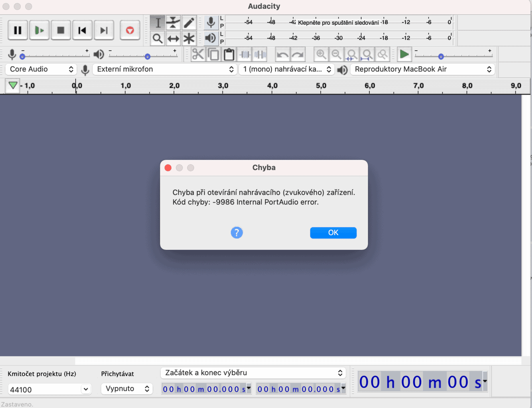Paste with the clipboard icon
Viewport: 532px width, 408px height.
pyautogui.click(x=229, y=54)
